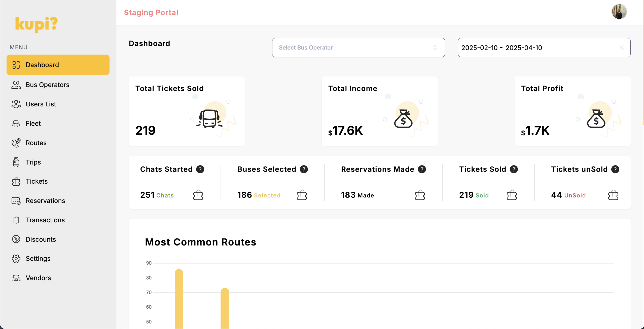Click the Buses Selected help icon
Screen dimensions: 644x329
(304, 169)
